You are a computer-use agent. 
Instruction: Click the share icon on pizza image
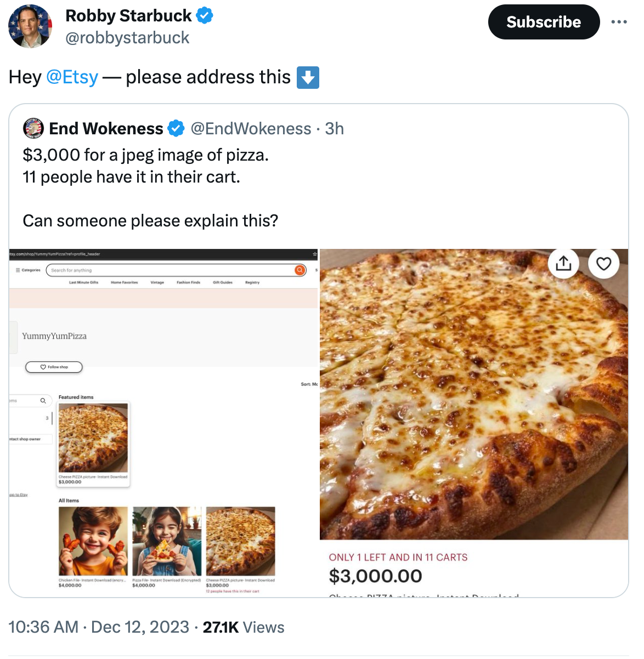(x=563, y=264)
